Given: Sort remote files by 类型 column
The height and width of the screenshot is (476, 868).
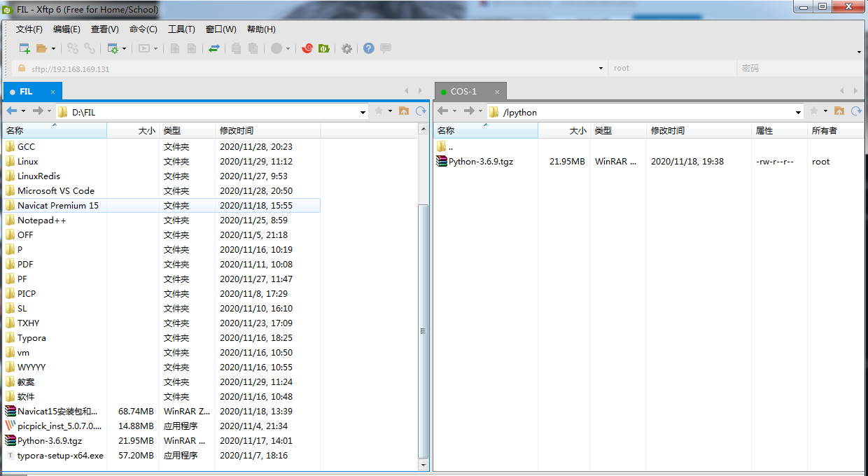Looking at the screenshot, I should pyautogui.click(x=618, y=131).
